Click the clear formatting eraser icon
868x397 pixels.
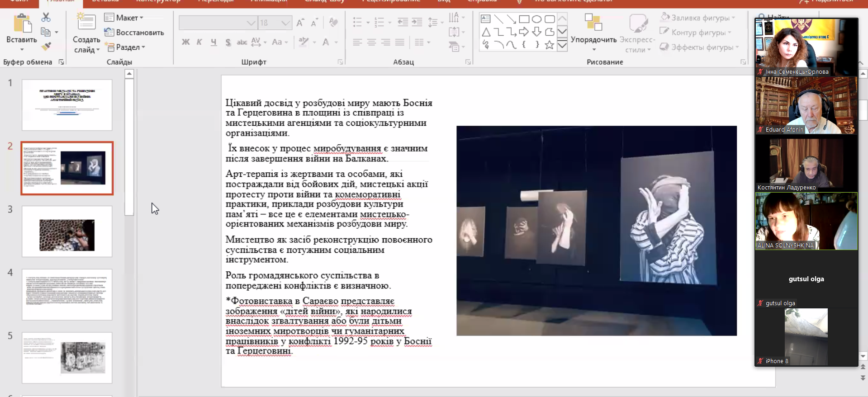coord(333,23)
